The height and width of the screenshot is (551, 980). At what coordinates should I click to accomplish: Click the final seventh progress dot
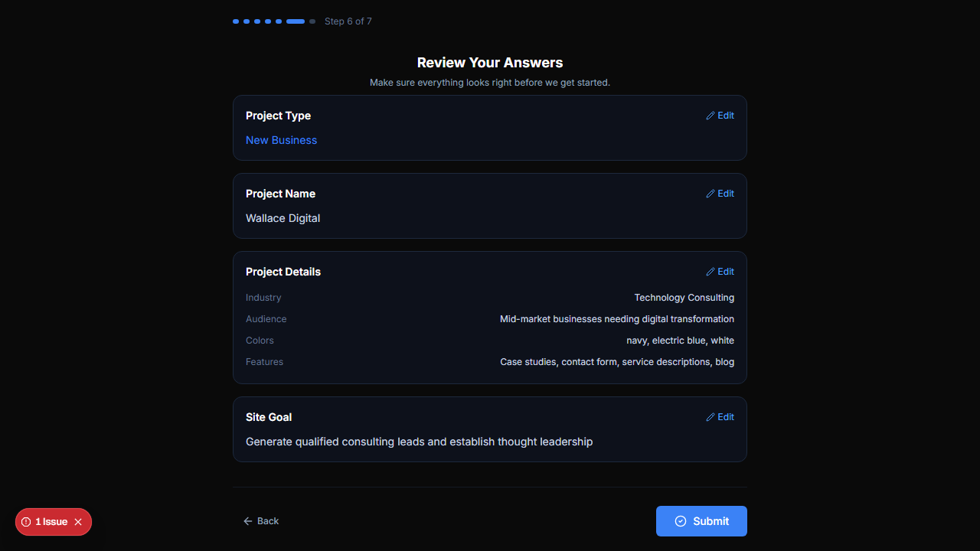point(312,21)
